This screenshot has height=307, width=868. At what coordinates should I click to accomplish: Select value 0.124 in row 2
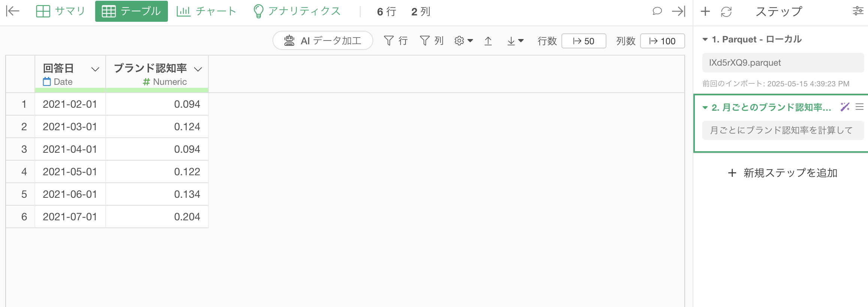(x=157, y=126)
